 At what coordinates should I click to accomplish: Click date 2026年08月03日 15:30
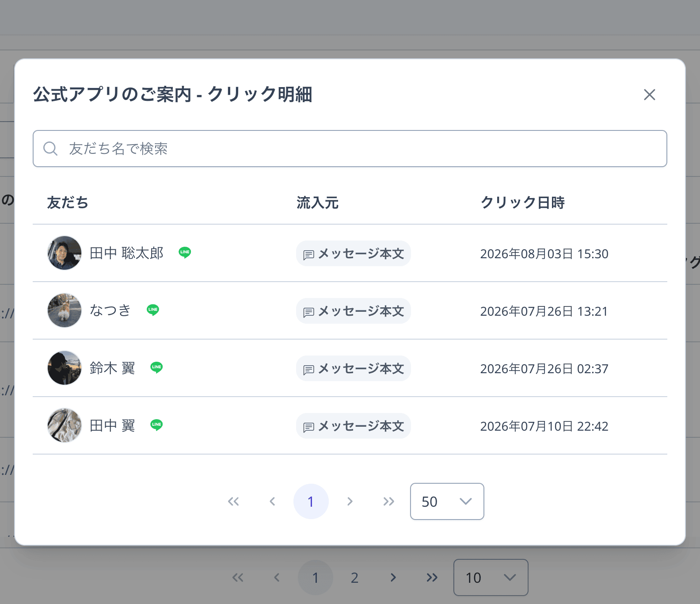[544, 254]
